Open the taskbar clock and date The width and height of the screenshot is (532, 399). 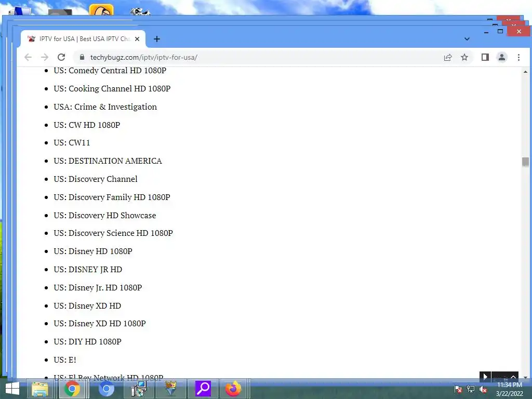pos(510,389)
